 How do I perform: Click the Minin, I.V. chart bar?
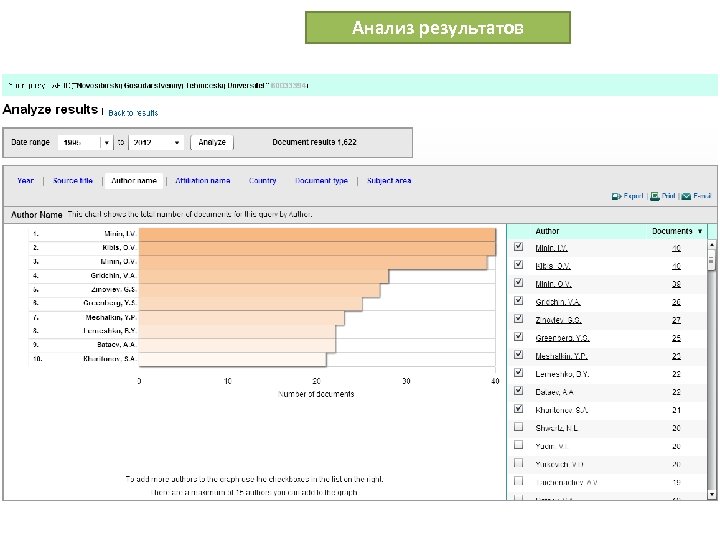pyautogui.click(x=317, y=235)
